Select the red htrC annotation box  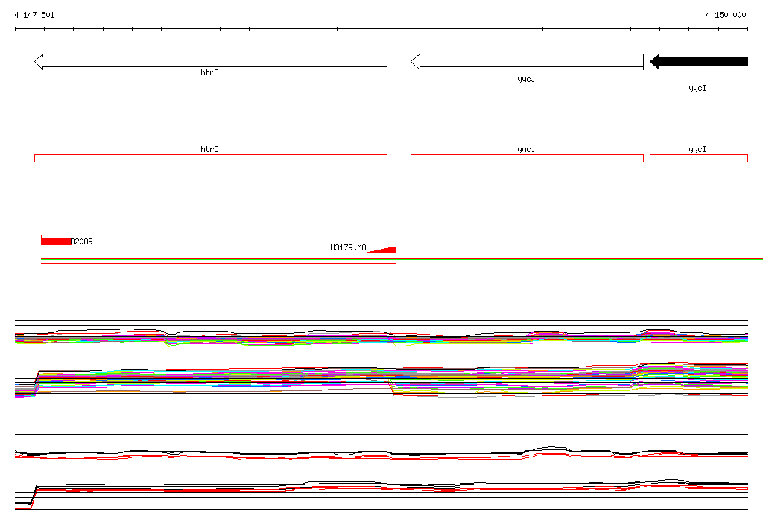(x=211, y=158)
